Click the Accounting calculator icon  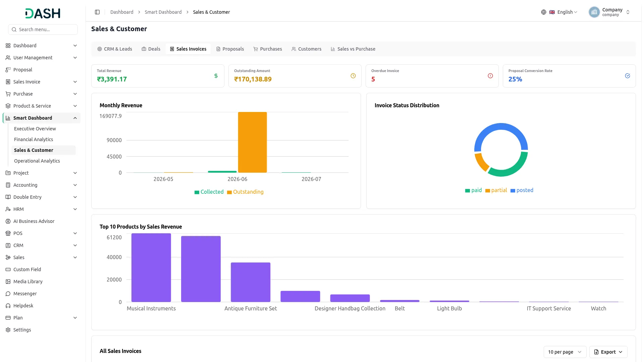pos(8,185)
